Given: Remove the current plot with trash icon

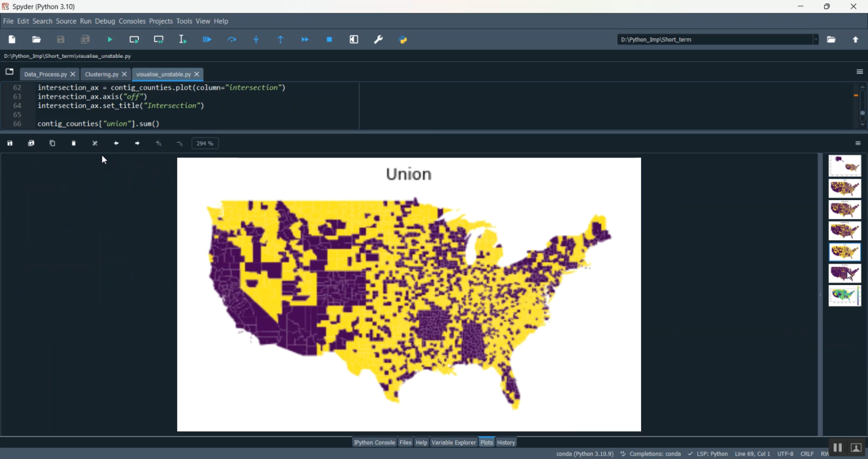Looking at the screenshot, I should [x=73, y=143].
